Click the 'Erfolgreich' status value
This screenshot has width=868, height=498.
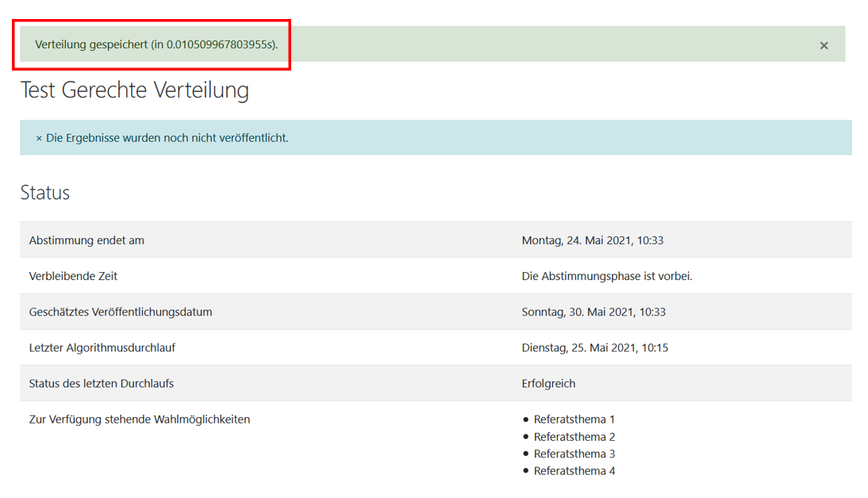click(x=548, y=383)
